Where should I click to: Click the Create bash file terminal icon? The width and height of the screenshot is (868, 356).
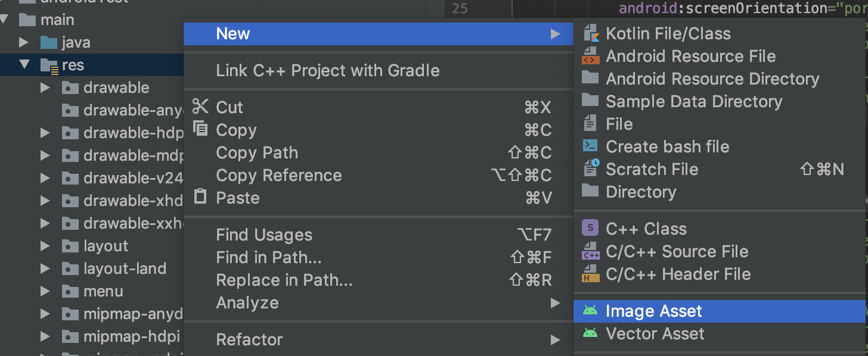point(590,146)
